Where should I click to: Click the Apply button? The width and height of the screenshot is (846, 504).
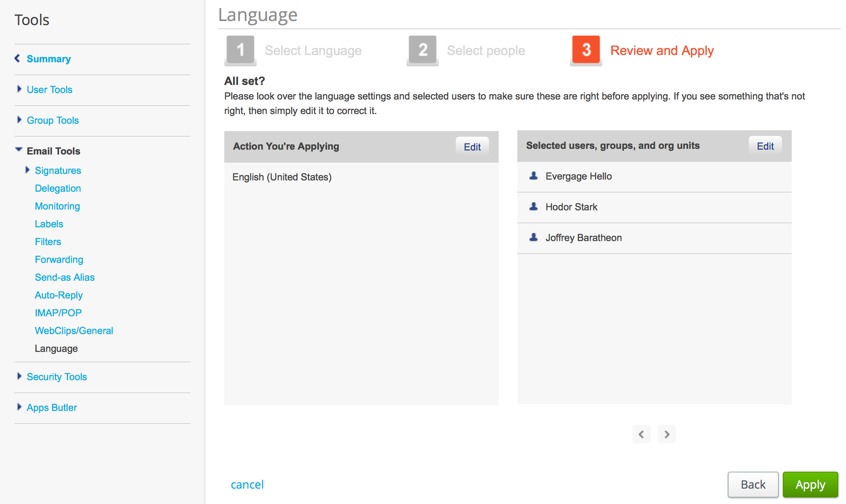coord(810,485)
